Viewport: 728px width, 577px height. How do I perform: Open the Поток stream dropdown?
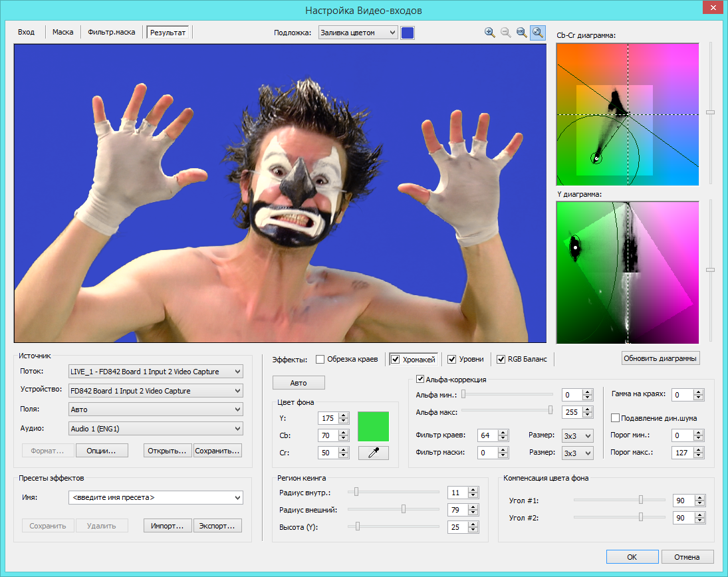tap(156, 372)
